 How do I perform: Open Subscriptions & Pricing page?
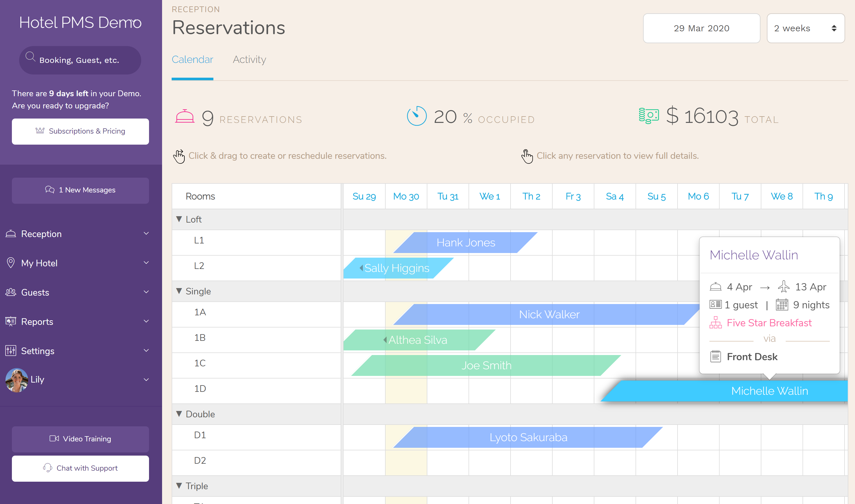[x=80, y=131]
